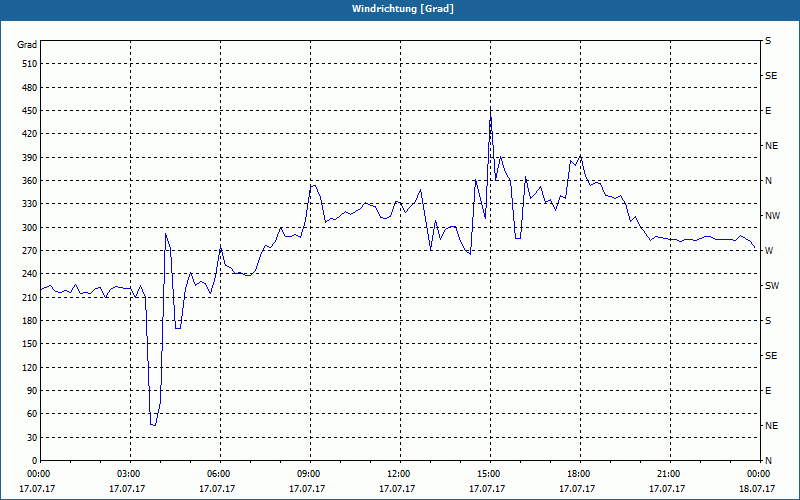800x500 pixels.
Task: Select the SW compass label on right axis
Action: pos(772,286)
